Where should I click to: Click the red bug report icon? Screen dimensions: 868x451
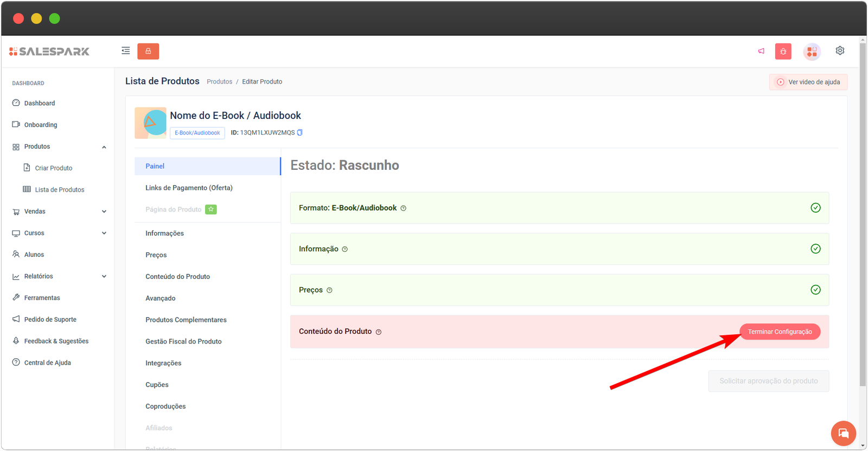point(783,52)
